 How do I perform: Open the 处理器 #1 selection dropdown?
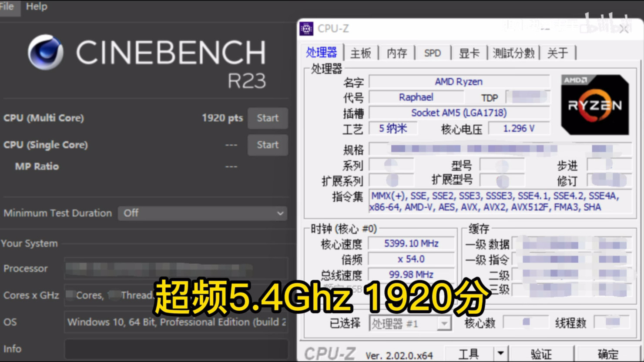[x=410, y=324]
